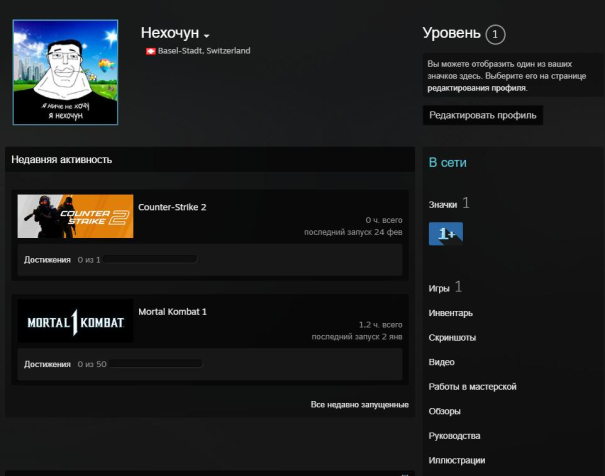Open the username dropdown arrow next to Нехочун

206,37
